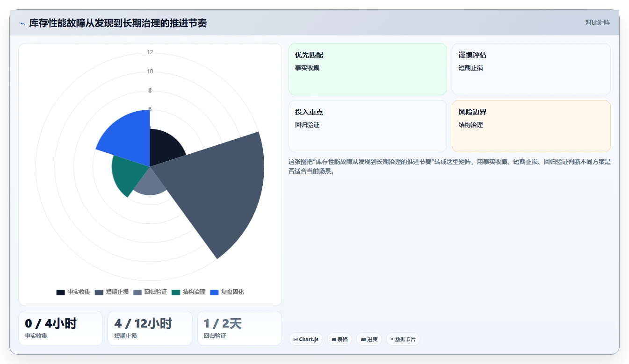Select the 1 / 2天 回归验证 stat card
The height and width of the screenshot is (364, 629).
239,328
